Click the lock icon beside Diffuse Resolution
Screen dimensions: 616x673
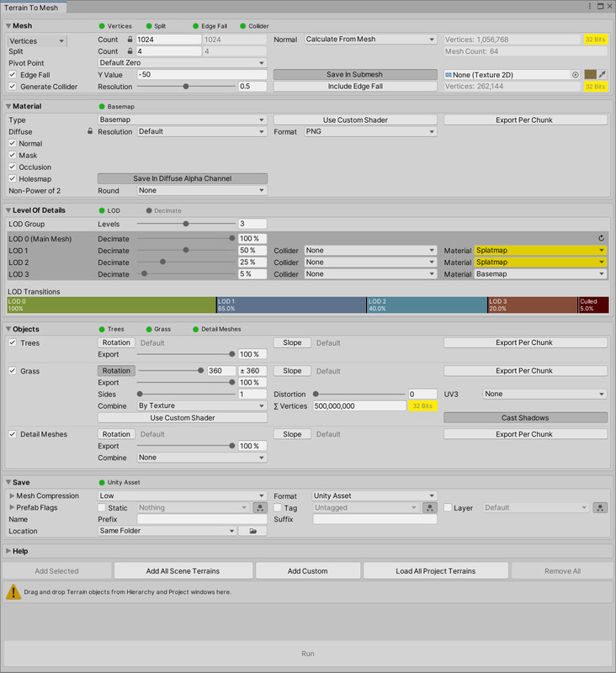[89, 132]
